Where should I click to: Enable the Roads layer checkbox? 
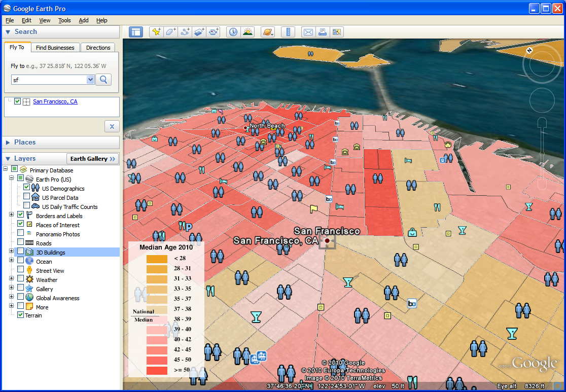[21, 241]
